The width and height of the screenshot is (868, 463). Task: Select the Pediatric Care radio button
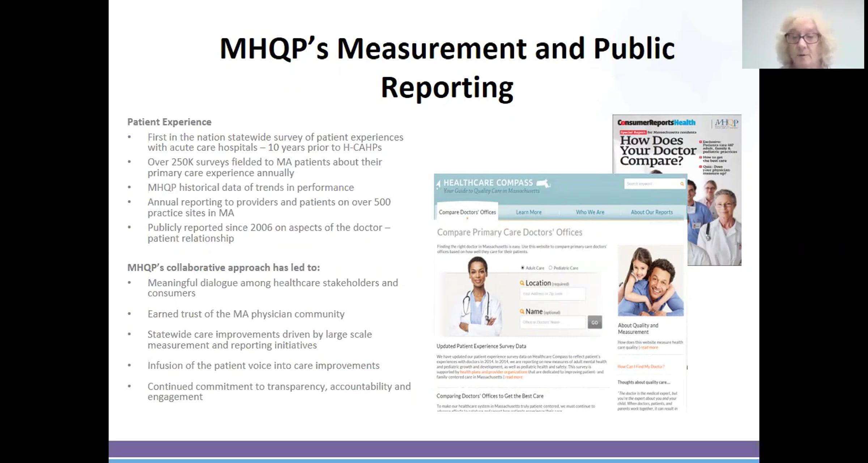(550, 268)
